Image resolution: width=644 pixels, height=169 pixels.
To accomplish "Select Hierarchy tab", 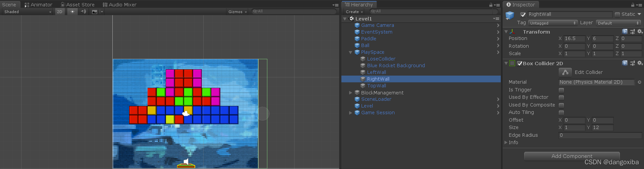I will click(x=359, y=5).
